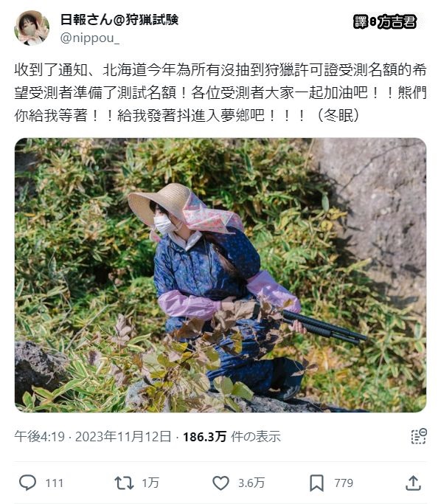Viewport: 441px width, 504px height.
Task: Click the 3.6万 likes count
Action: tap(251, 483)
